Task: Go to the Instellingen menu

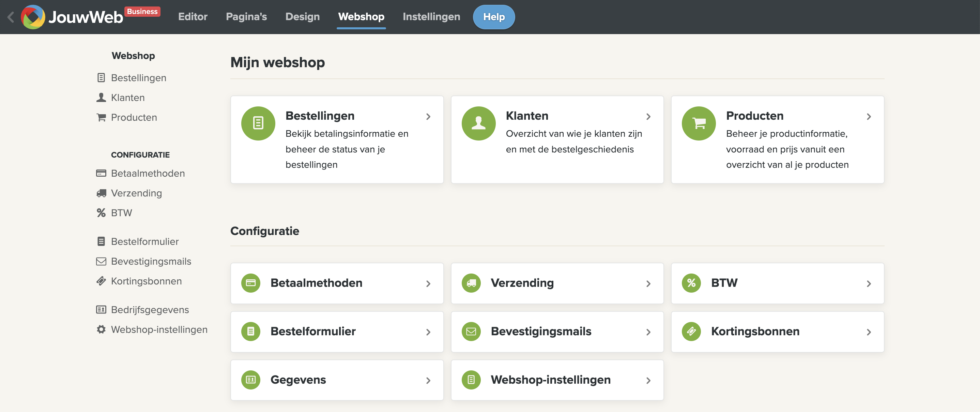Action: [431, 17]
